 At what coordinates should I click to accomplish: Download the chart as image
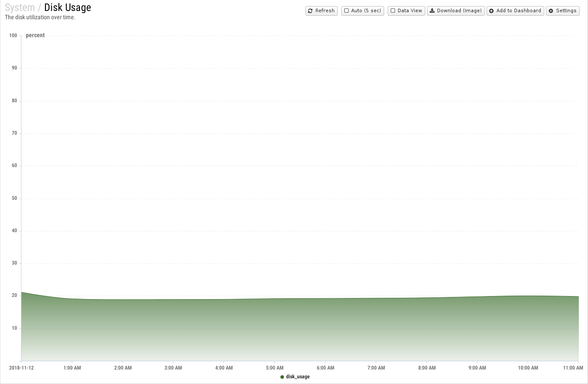pyautogui.click(x=455, y=10)
